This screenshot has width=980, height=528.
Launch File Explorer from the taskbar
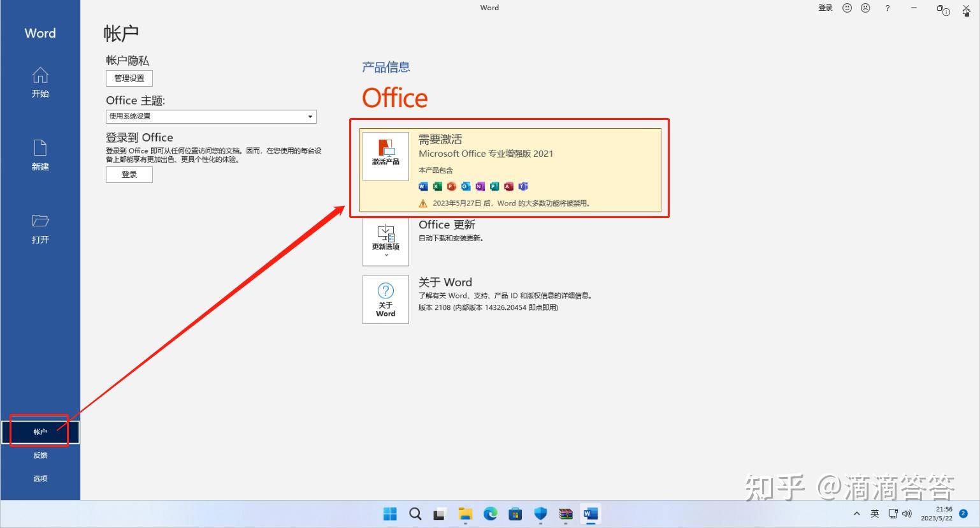tap(465, 514)
